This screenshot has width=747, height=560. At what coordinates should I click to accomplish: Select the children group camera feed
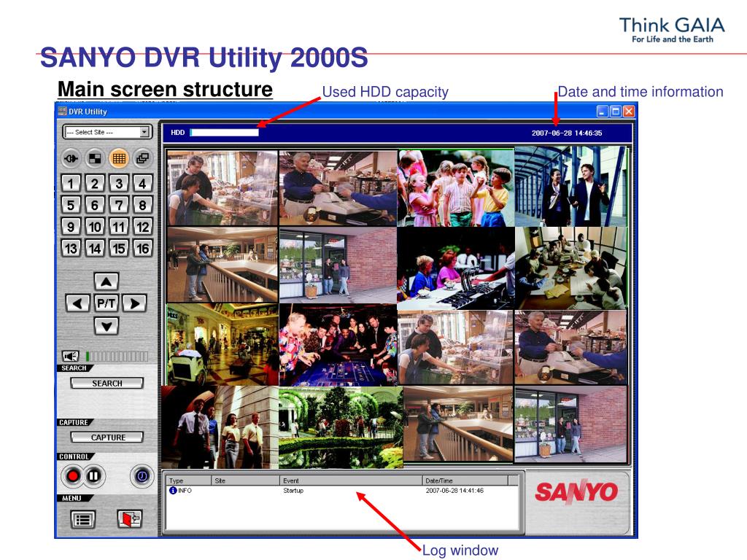(x=456, y=188)
